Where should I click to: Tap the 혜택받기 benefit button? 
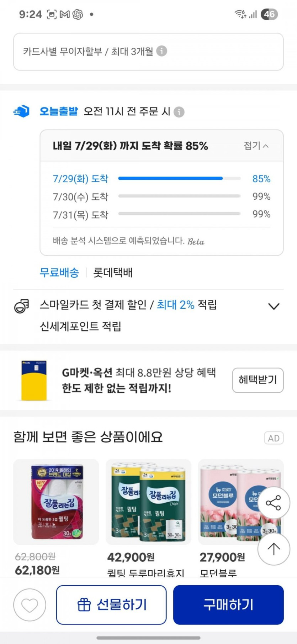tap(258, 380)
